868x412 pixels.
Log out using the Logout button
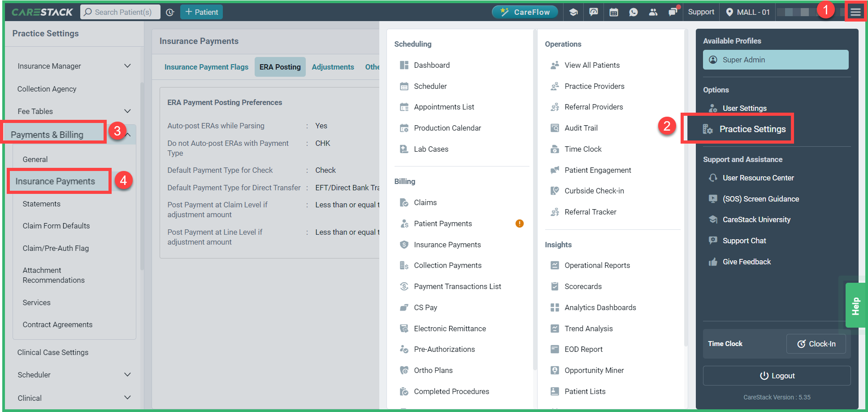point(777,376)
